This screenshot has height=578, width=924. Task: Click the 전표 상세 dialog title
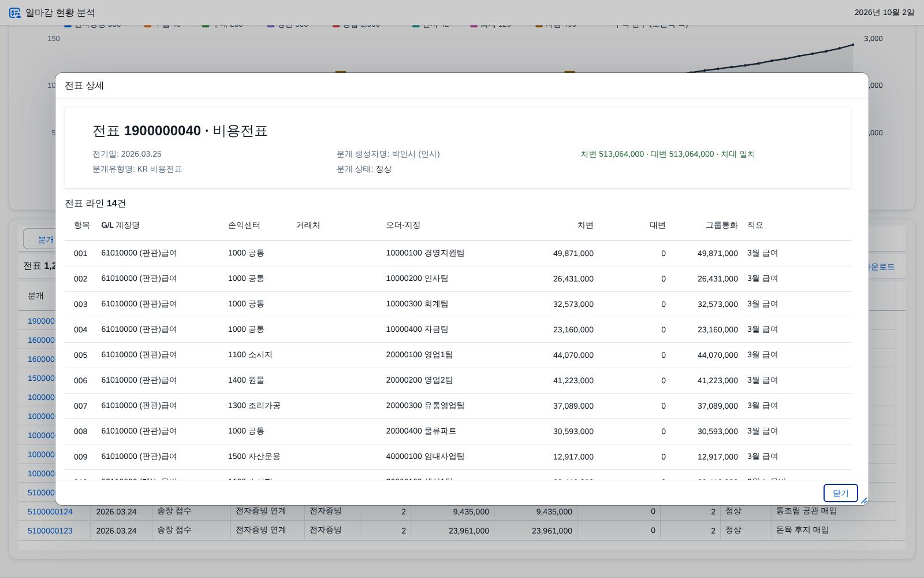tap(84, 86)
